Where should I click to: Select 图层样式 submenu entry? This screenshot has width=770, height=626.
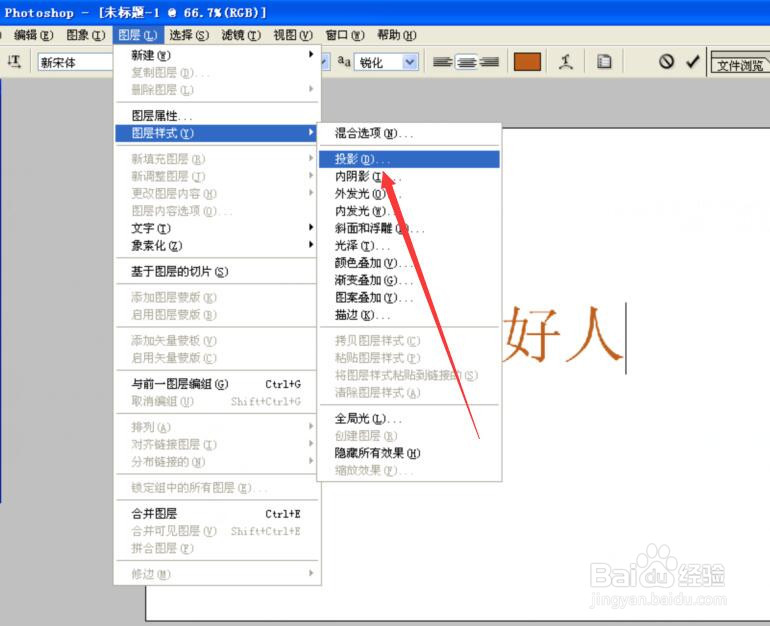pos(217,133)
